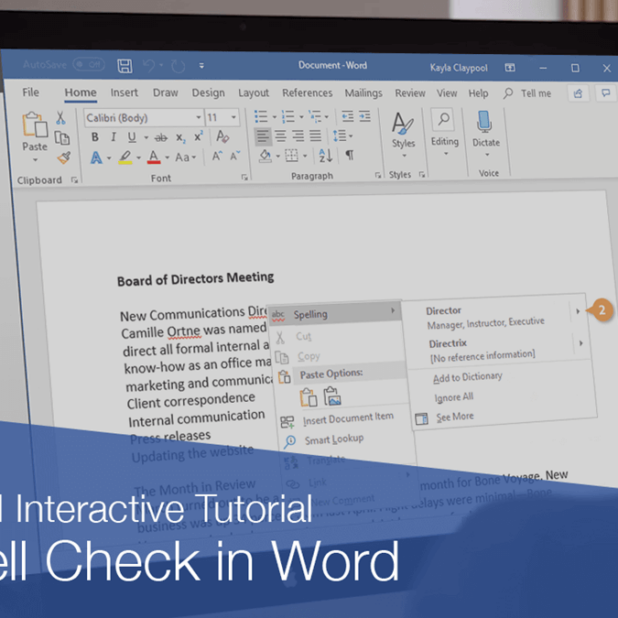Screen dimensions: 618x618
Task: Open the font color dropdown arrow
Action: [167, 158]
